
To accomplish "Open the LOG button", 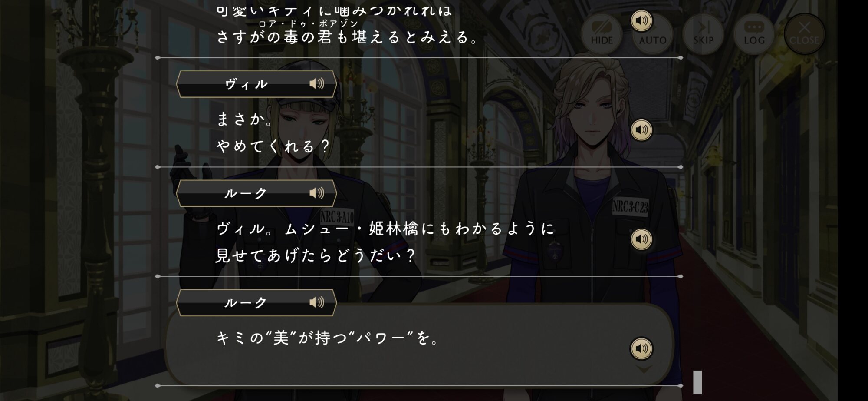I will [x=754, y=34].
